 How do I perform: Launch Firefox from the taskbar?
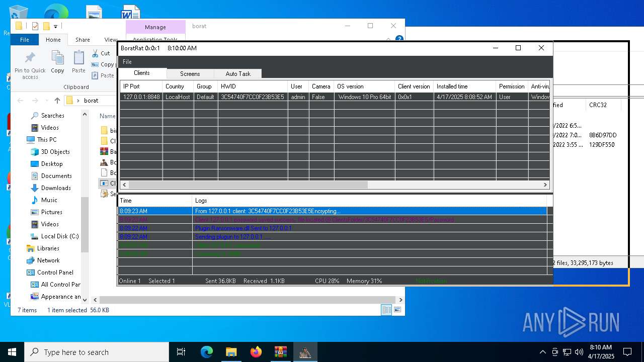(256, 352)
